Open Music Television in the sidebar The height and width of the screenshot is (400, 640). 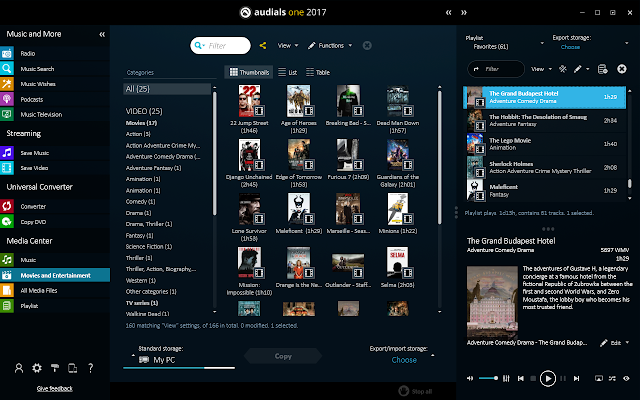pos(41,114)
